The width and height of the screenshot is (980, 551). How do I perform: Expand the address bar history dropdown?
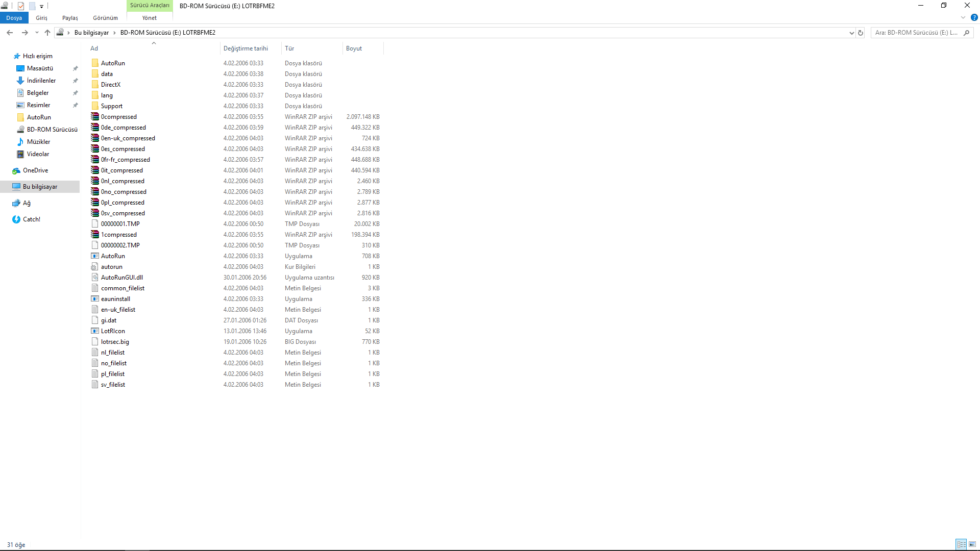pos(851,33)
